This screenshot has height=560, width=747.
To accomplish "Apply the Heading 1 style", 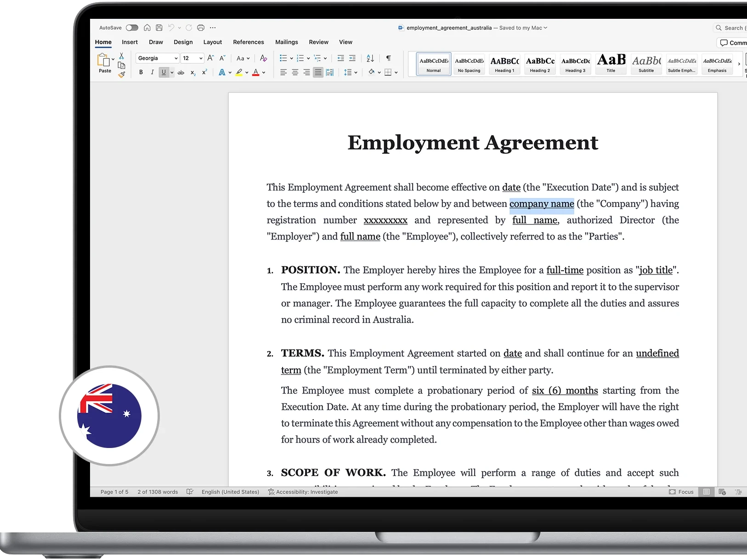I will [x=504, y=64].
